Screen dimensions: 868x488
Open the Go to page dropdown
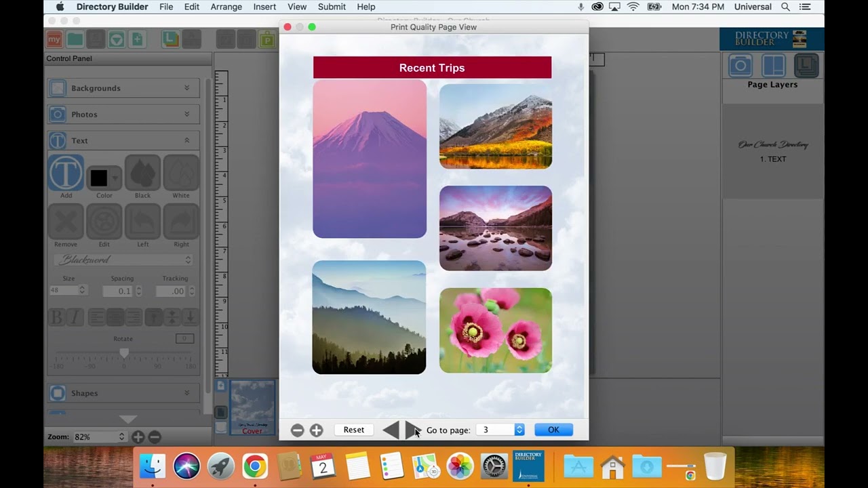[500, 430]
